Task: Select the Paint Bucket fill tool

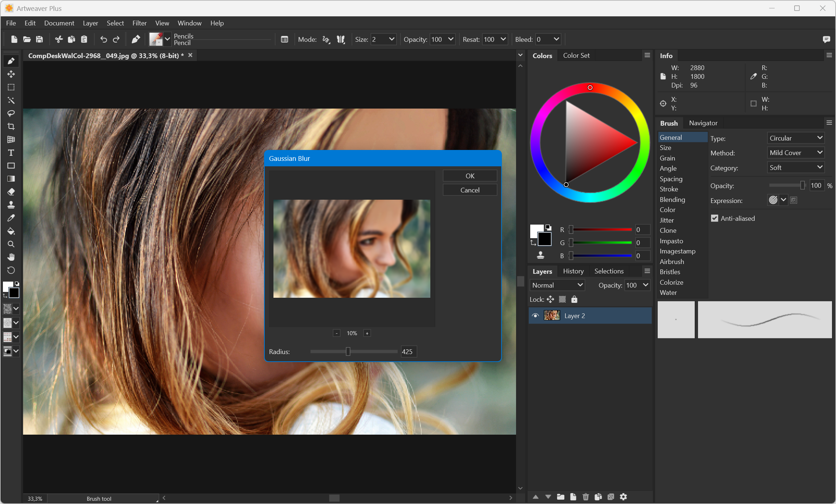Action: 11,231
